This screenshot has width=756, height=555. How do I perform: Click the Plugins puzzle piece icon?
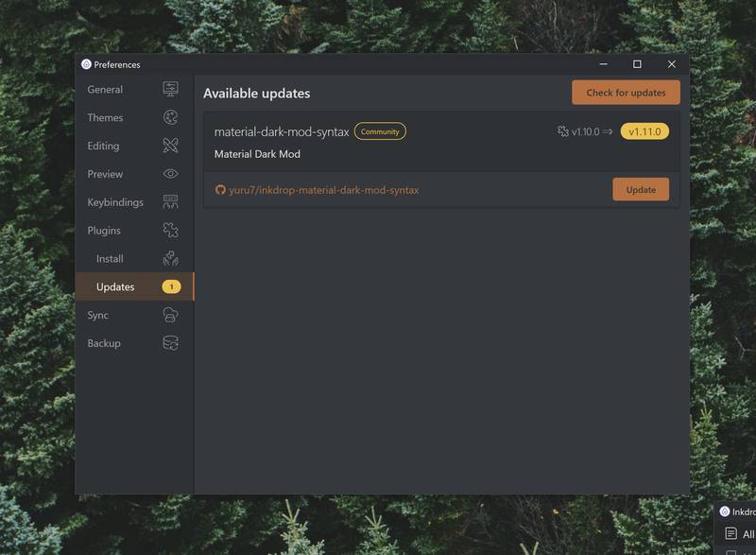(x=169, y=230)
